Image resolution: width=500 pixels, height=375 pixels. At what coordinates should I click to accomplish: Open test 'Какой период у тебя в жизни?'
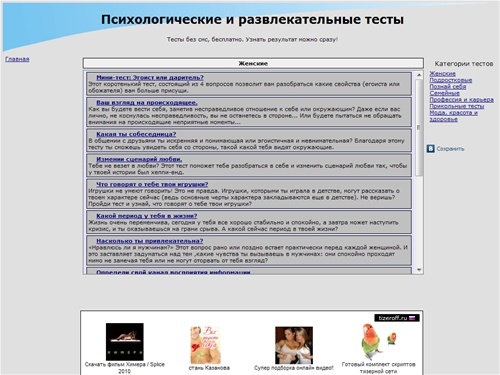147,216
